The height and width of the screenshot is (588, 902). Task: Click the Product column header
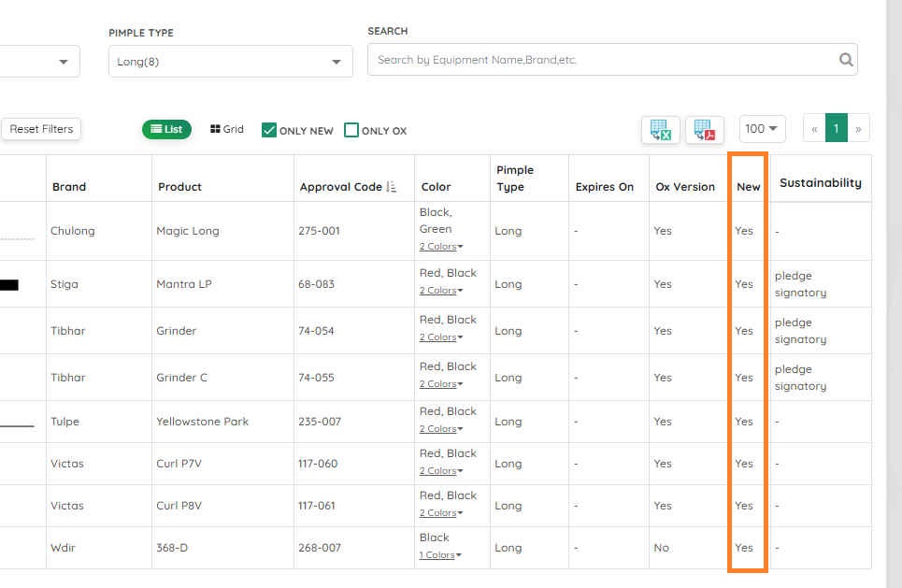pyautogui.click(x=180, y=187)
